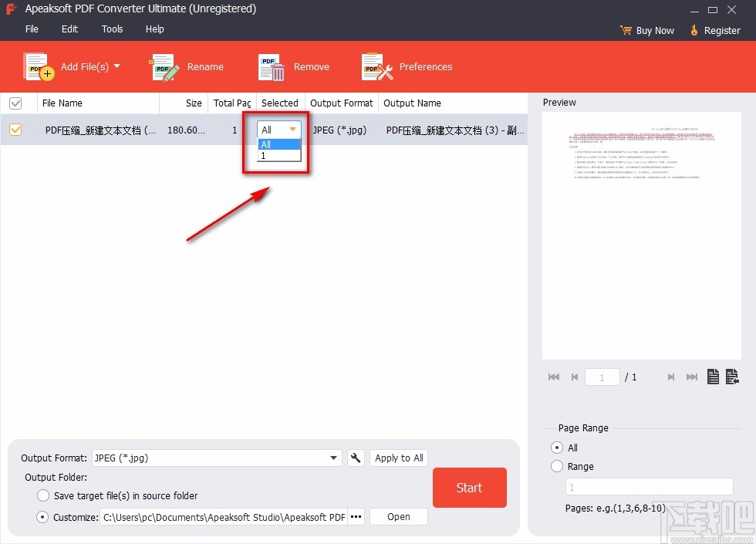Click the wrench settings icon near Output Format
Image resolution: width=756 pixels, height=544 pixels.
[x=355, y=458]
